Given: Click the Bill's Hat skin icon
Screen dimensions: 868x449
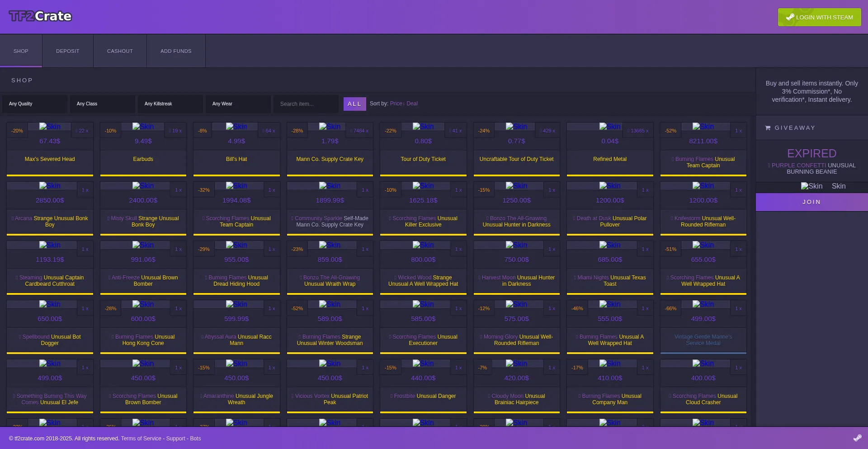Looking at the screenshot, I should pyautogui.click(x=236, y=127).
